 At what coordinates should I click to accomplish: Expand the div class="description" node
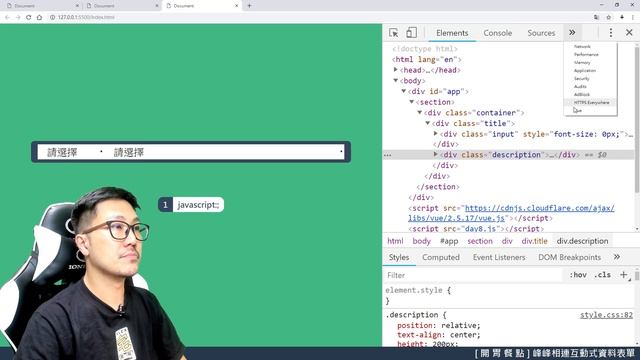point(436,154)
